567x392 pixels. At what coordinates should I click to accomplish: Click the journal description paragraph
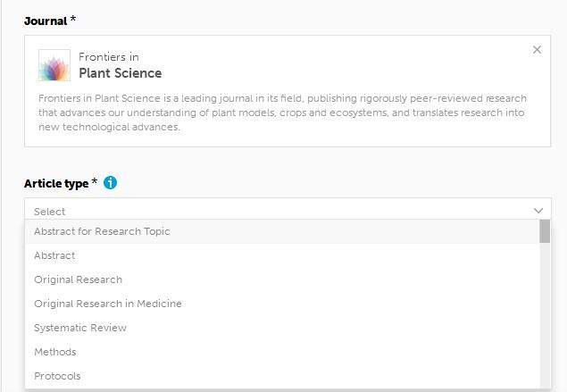click(x=282, y=113)
